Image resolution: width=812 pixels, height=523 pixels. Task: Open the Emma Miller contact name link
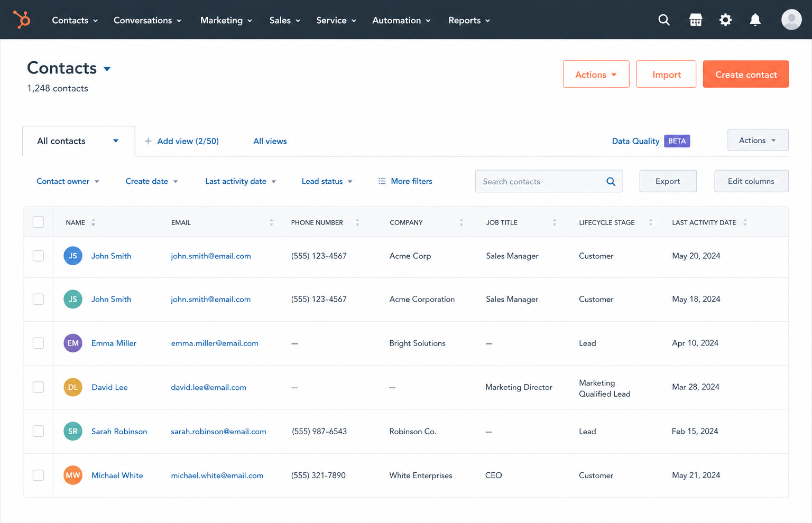[x=114, y=343]
